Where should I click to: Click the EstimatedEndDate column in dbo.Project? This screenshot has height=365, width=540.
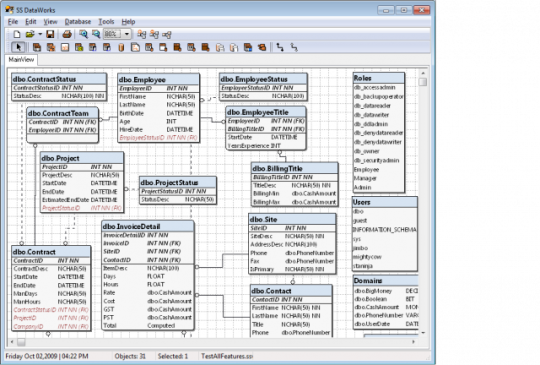coord(82,200)
